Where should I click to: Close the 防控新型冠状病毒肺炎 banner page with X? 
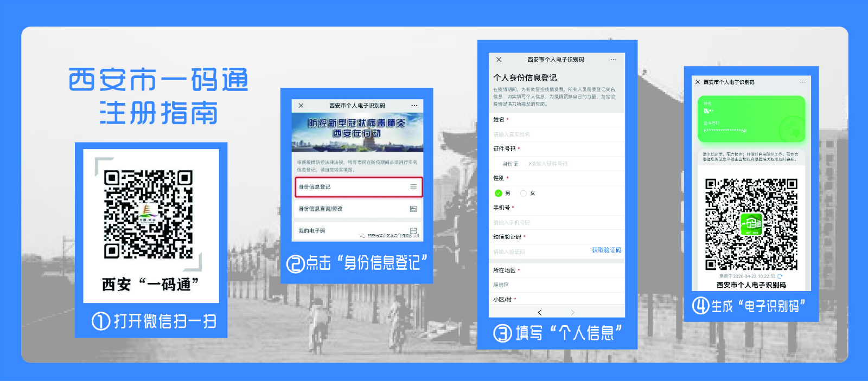[301, 106]
